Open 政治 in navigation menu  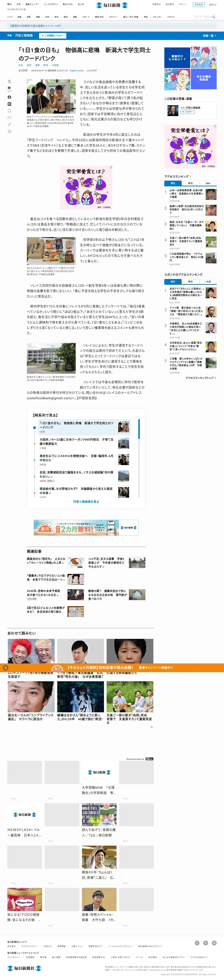tap(56, 17)
